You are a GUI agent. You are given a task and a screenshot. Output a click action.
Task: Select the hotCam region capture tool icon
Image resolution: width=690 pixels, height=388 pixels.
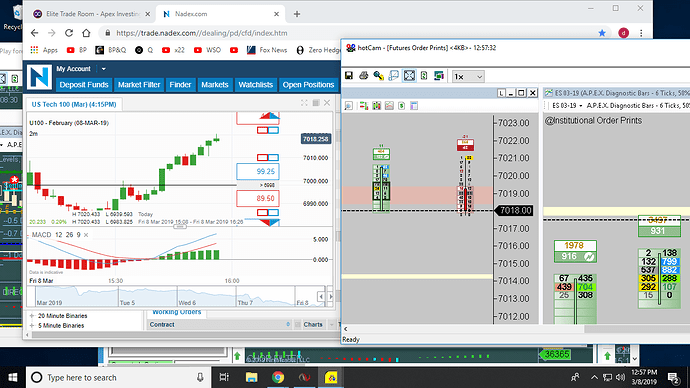point(393,76)
